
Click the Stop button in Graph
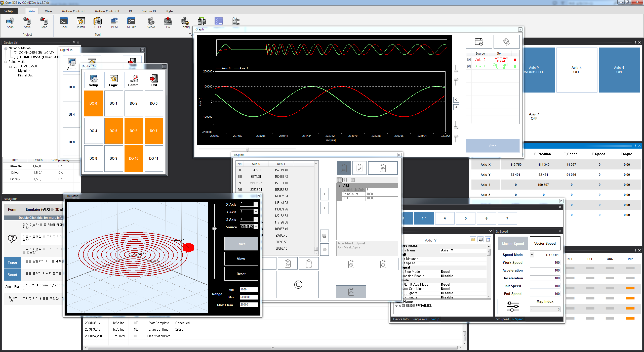pyautogui.click(x=493, y=146)
